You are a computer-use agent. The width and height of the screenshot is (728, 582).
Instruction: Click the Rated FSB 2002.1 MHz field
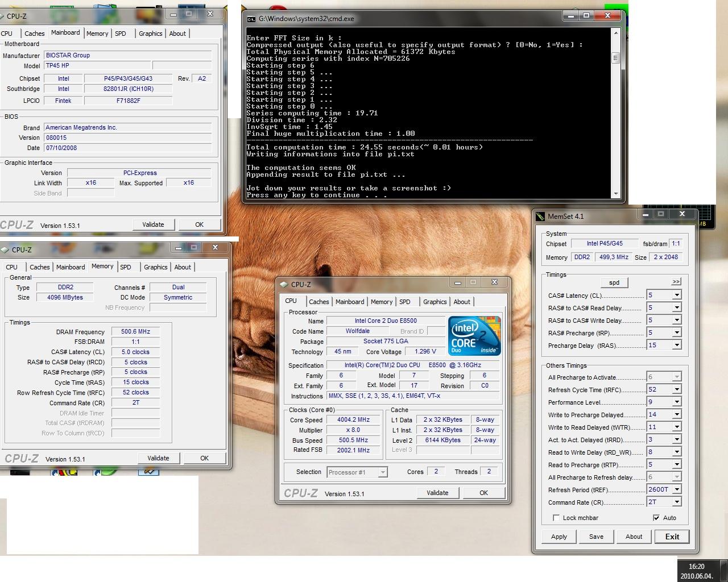pyautogui.click(x=354, y=450)
